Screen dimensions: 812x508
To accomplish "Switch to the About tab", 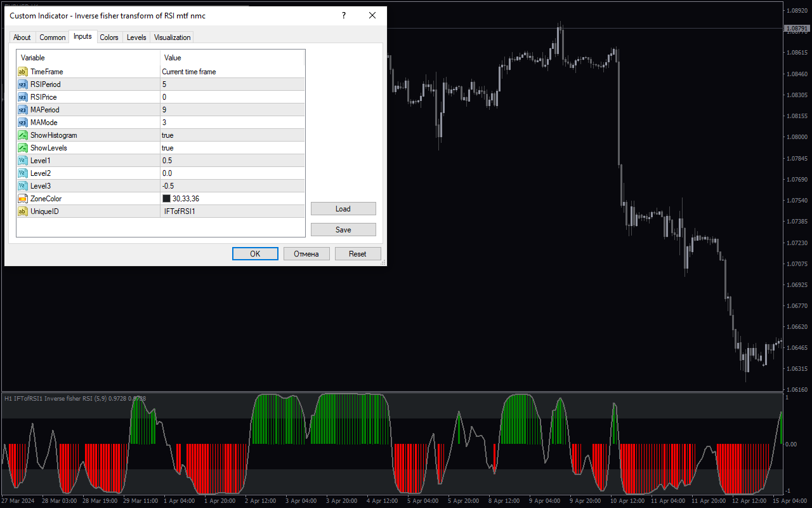I will 22,37.
